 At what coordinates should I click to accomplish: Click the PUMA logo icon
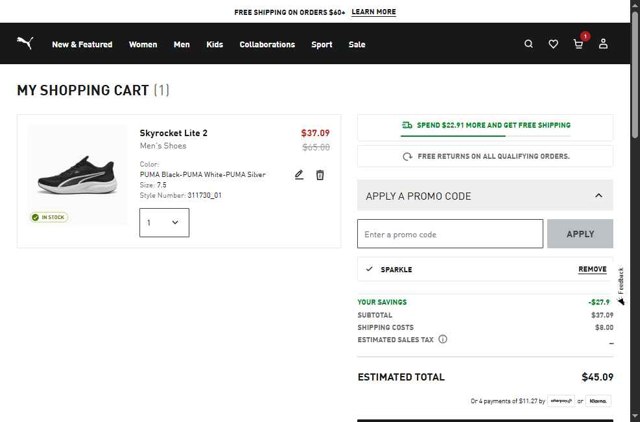pyautogui.click(x=25, y=43)
